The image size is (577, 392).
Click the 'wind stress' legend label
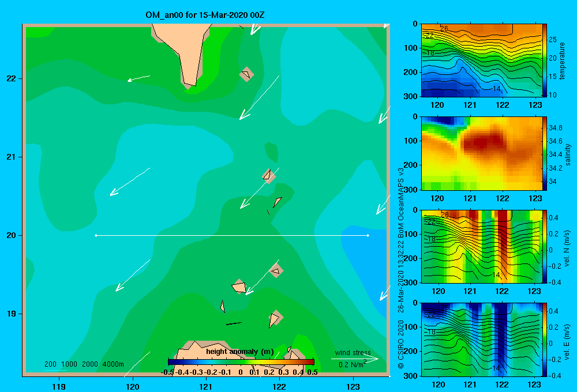click(353, 352)
